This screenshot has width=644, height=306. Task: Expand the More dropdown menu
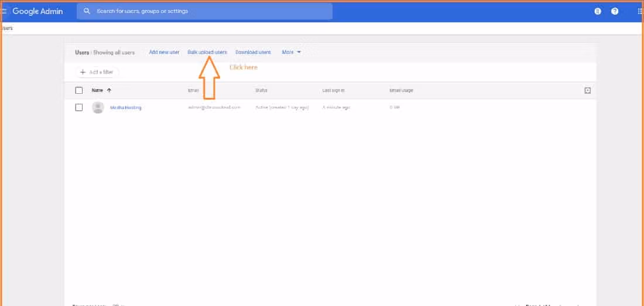click(x=292, y=52)
